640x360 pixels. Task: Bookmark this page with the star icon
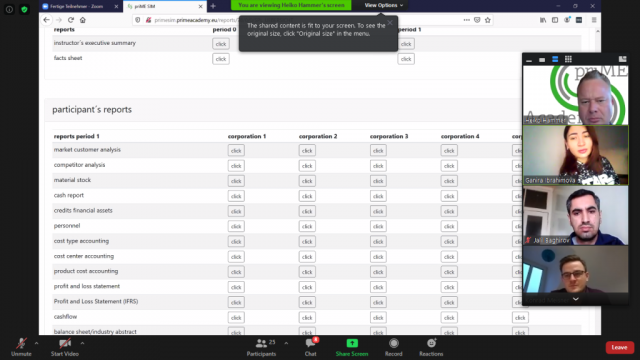[x=488, y=20]
